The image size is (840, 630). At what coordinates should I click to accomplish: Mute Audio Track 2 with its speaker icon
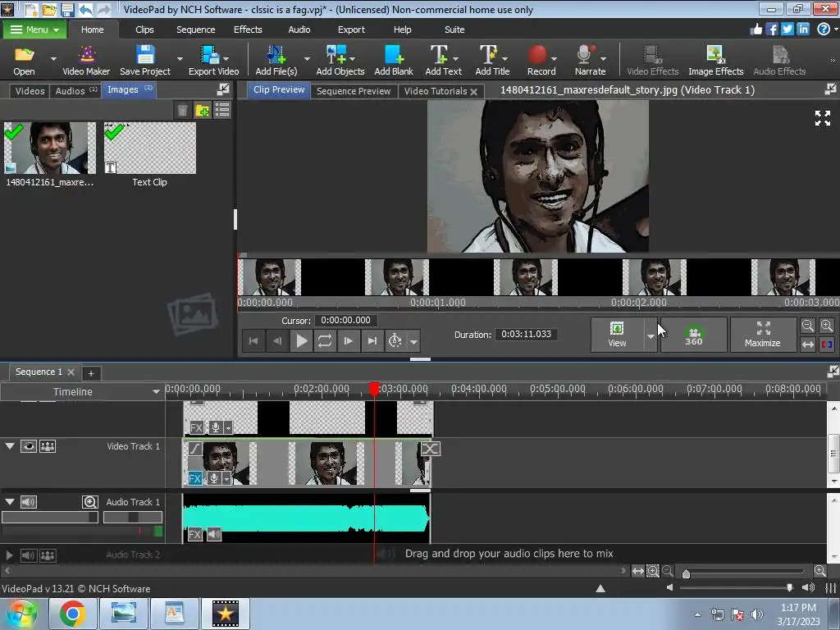(29, 555)
